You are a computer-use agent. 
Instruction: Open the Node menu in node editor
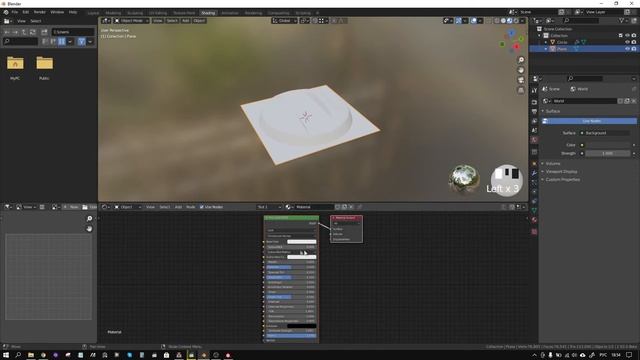pyautogui.click(x=191, y=207)
